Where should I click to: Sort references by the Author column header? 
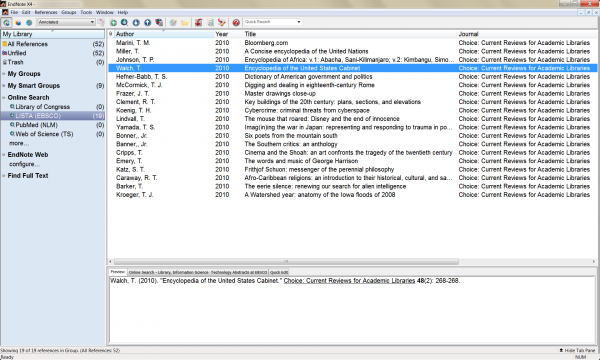click(164, 34)
